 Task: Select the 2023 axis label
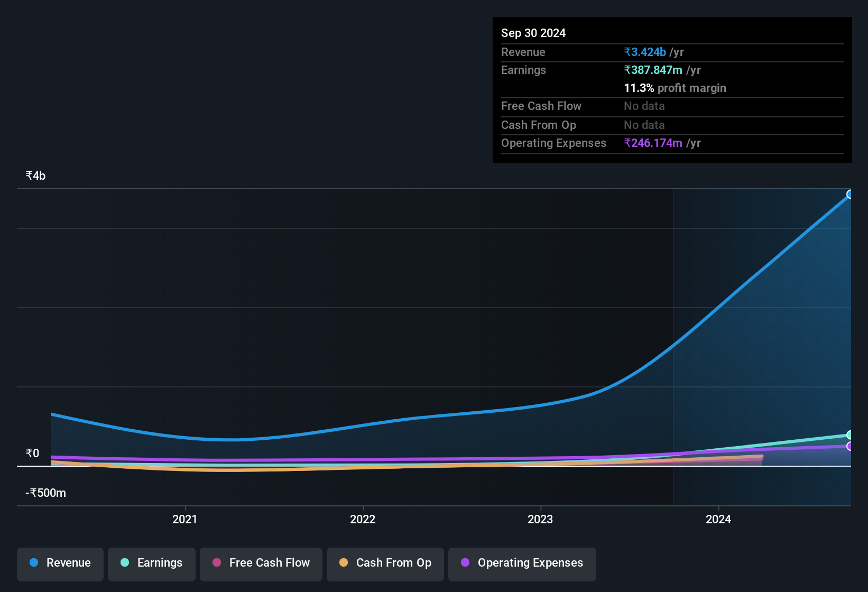[540, 519]
